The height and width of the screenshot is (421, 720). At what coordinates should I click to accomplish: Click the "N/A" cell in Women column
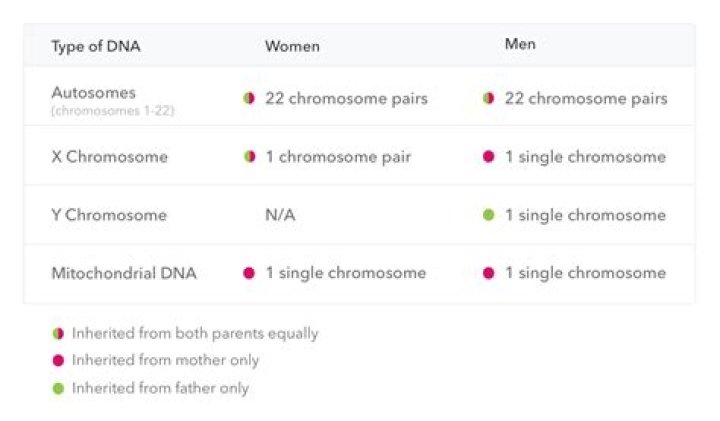coord(281,215)
